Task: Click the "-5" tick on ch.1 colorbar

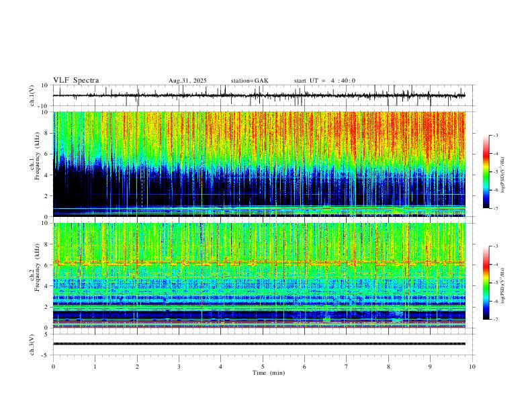Action: (x=495, y=172)
